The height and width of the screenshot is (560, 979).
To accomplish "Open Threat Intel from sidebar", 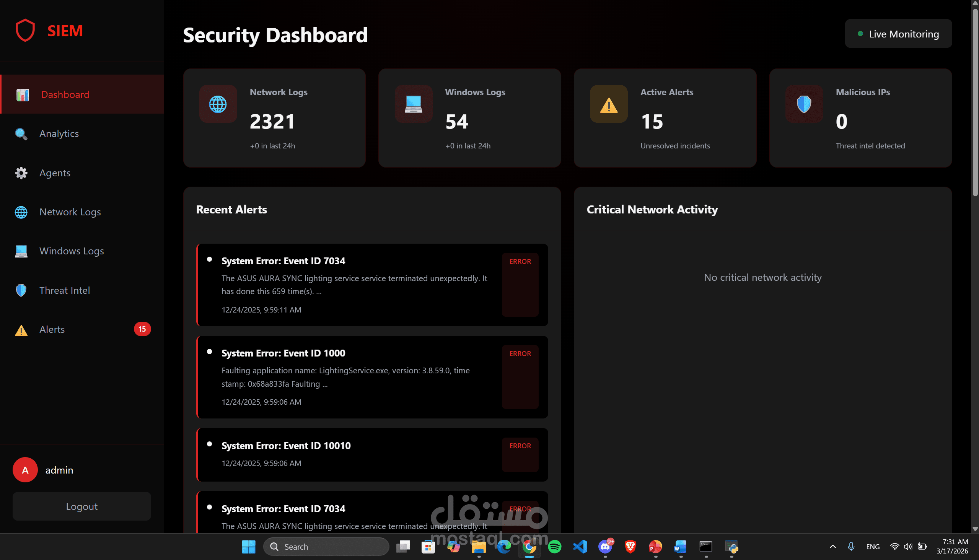I will 65,290.
